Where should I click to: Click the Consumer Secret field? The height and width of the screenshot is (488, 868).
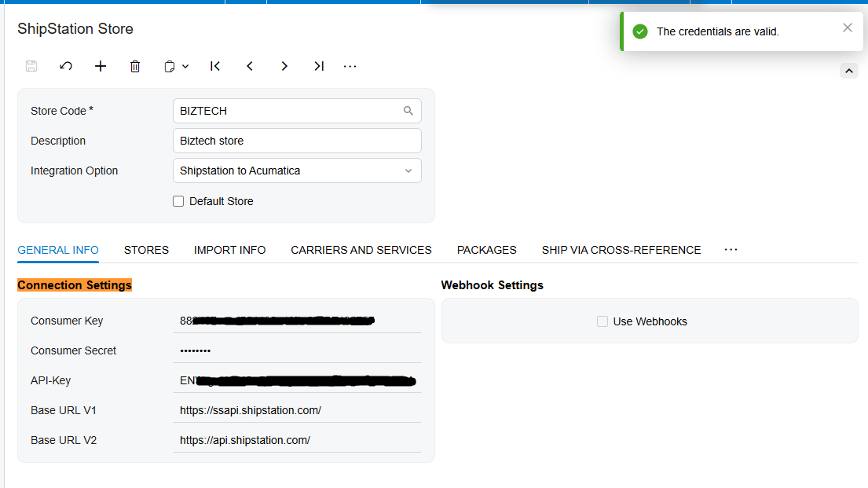pyautogui.click(x=297, y=350)
